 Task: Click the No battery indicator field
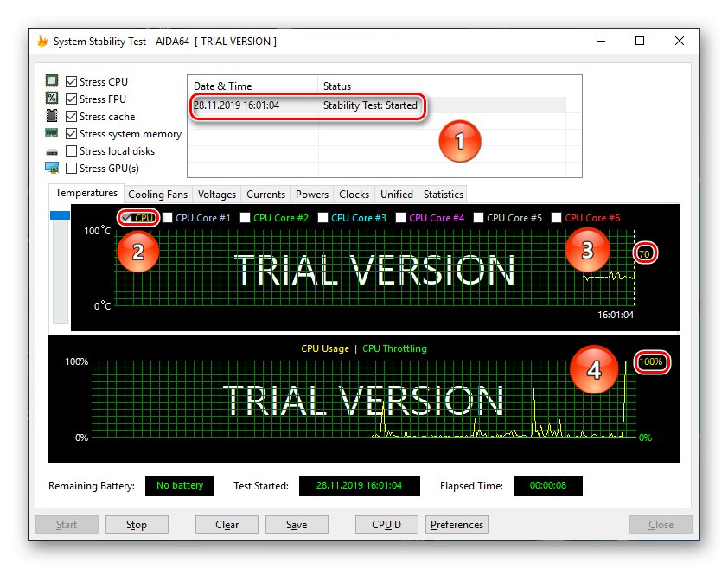pos(180,485)
